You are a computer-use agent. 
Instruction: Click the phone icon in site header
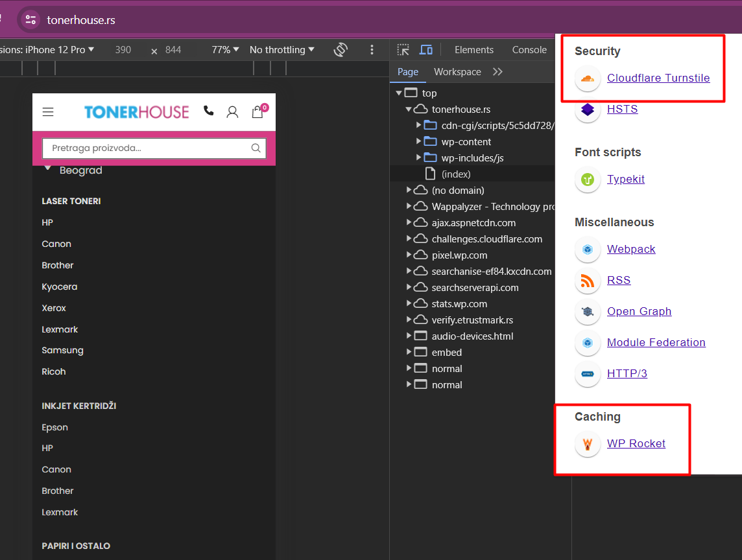coord(209,111)
